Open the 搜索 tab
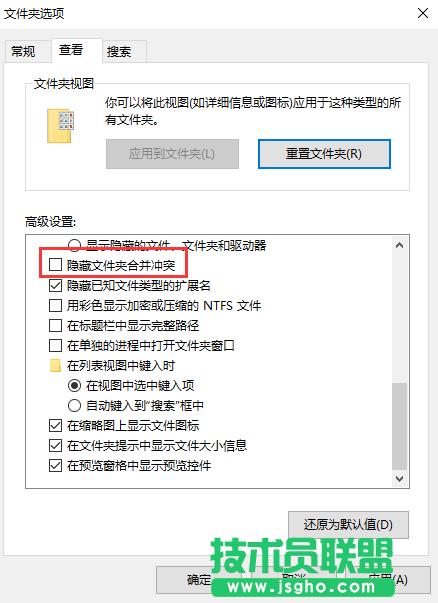This screenshot has height=603, width=438. tap(120, 51)
